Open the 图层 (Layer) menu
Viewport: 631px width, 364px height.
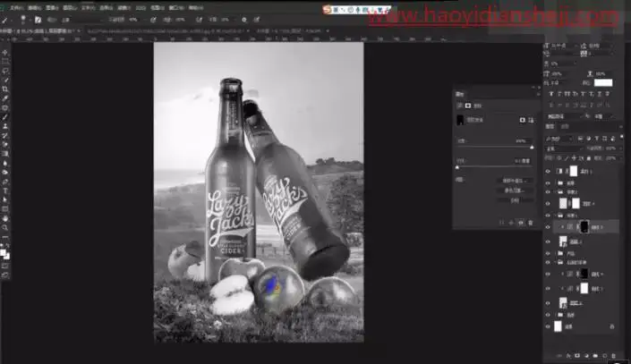(70, 8)
